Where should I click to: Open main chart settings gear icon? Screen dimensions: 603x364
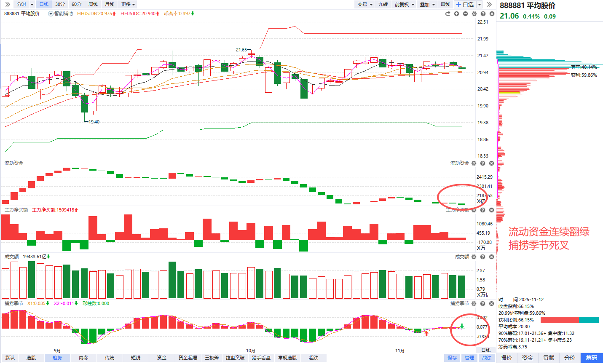(x=474, y=13)
